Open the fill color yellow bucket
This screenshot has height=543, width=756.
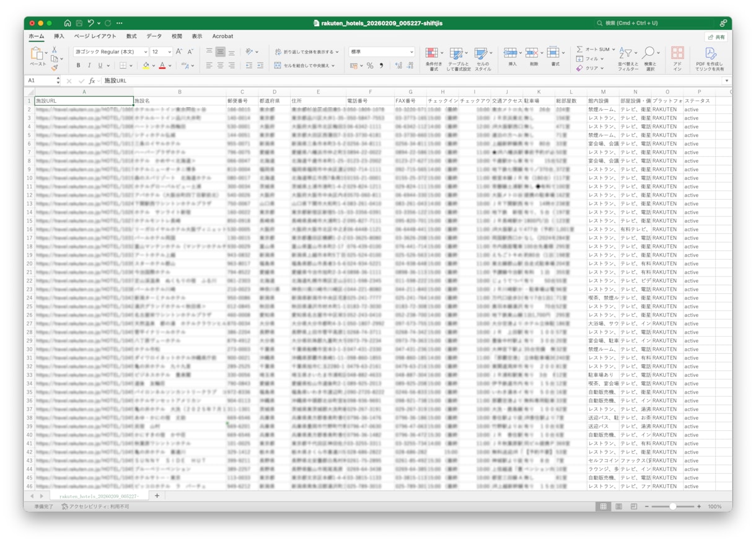146,65
